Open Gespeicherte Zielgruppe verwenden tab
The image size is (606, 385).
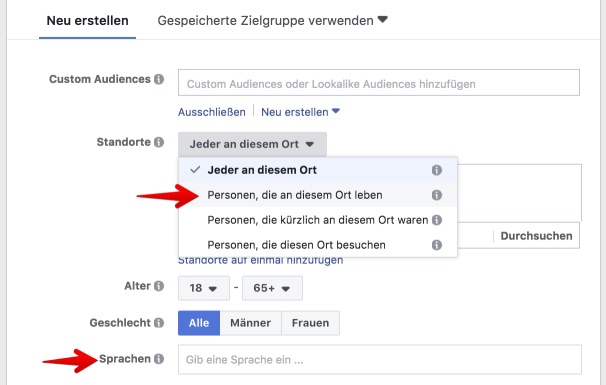(x=272, y=20)
